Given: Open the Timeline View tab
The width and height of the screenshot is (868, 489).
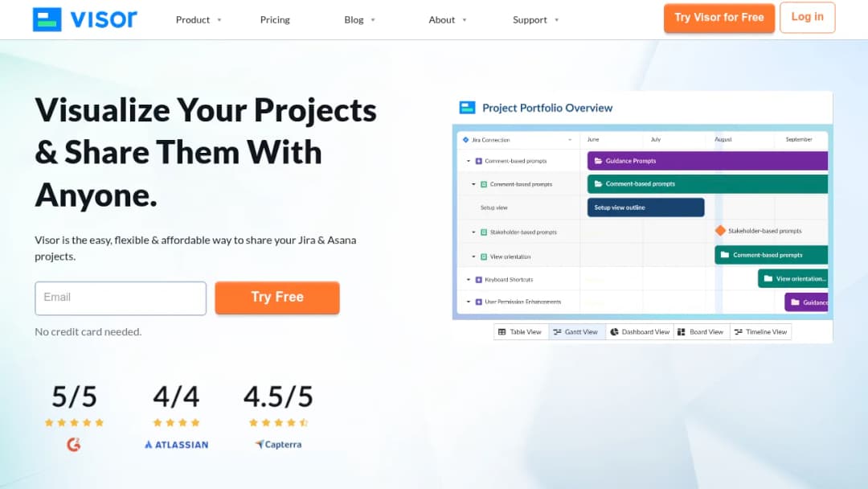Looking at the screenshot, I should [x=760, y=331].
